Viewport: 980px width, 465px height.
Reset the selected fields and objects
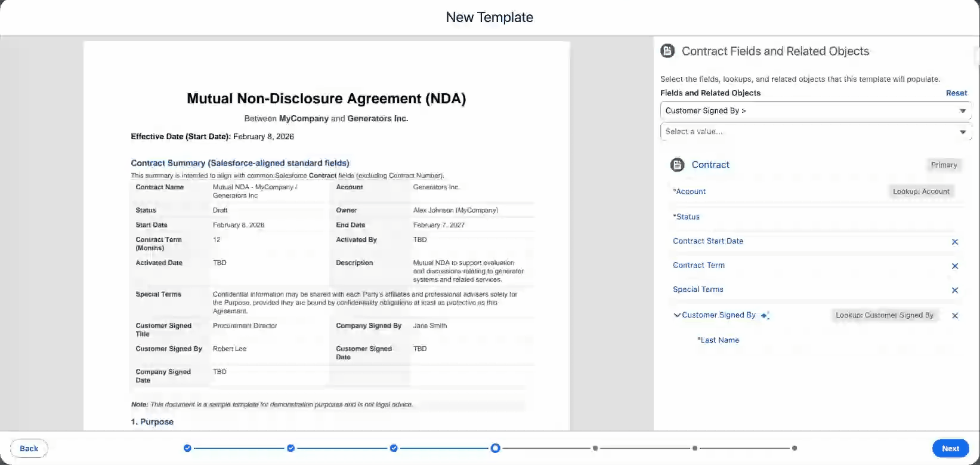click(956, 93)
